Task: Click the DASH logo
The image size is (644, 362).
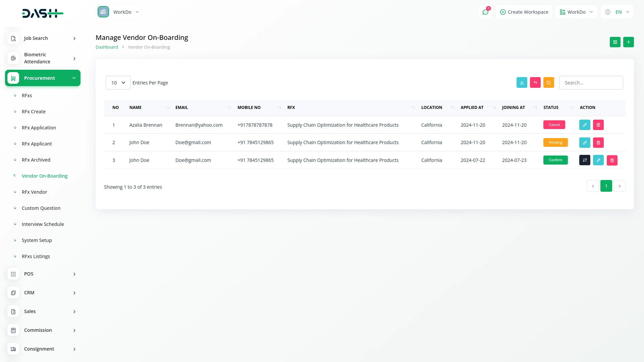Action: tap(43, 13)
